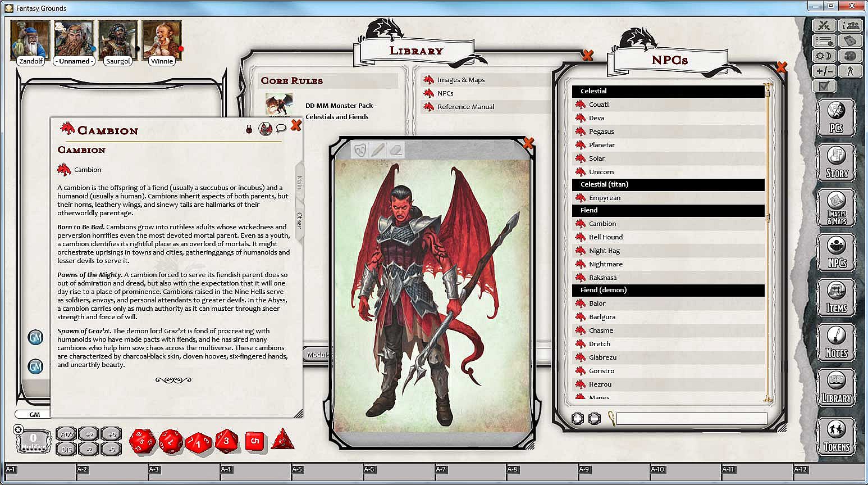Viewport: 868px width, 485px height.
Task: Click the d8 red die
Action: [226, 441]
